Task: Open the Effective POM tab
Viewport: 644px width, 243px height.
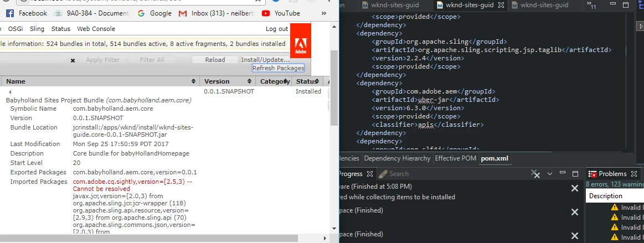Action: pyautogui.click(x=456, y=158)
